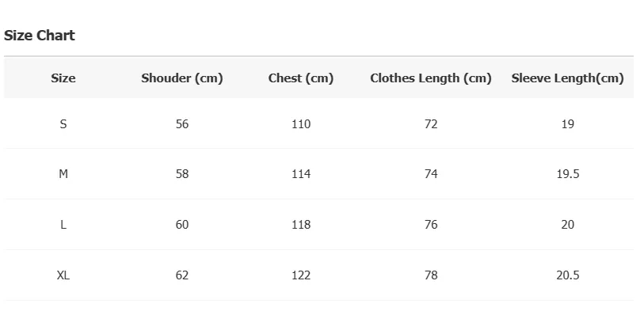The height and width of the screenshot is (330, 644).
Task: Click shoulder value 56 for size S
Action: coord(182,124)
